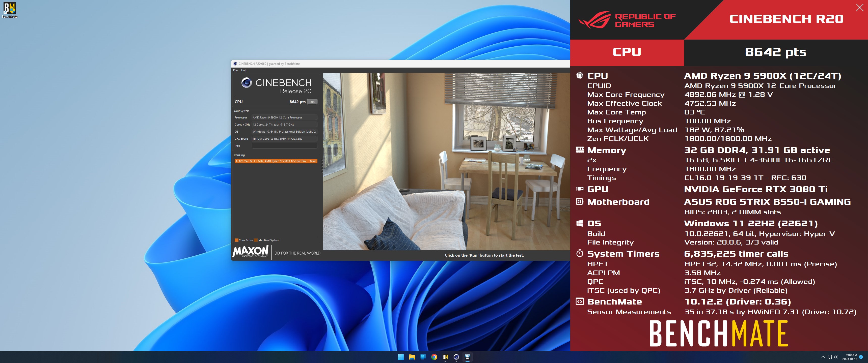This screenshot has width=868, height=363.
Task: Switch to BenchMate in the taskbar
Action: pos(445,357)
